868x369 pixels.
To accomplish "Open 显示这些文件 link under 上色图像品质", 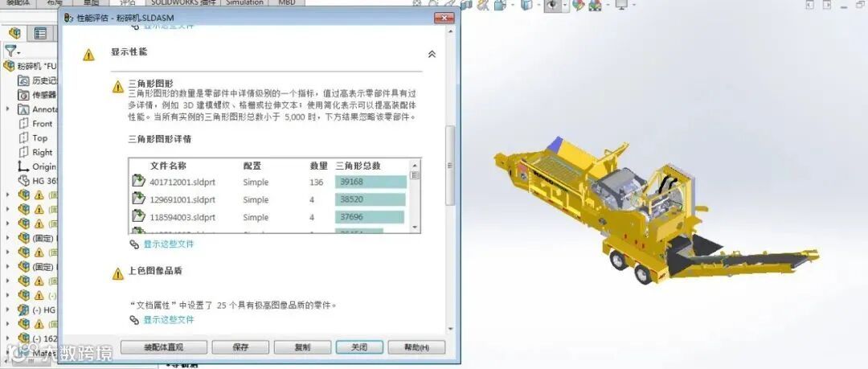I will coord(169,320).
